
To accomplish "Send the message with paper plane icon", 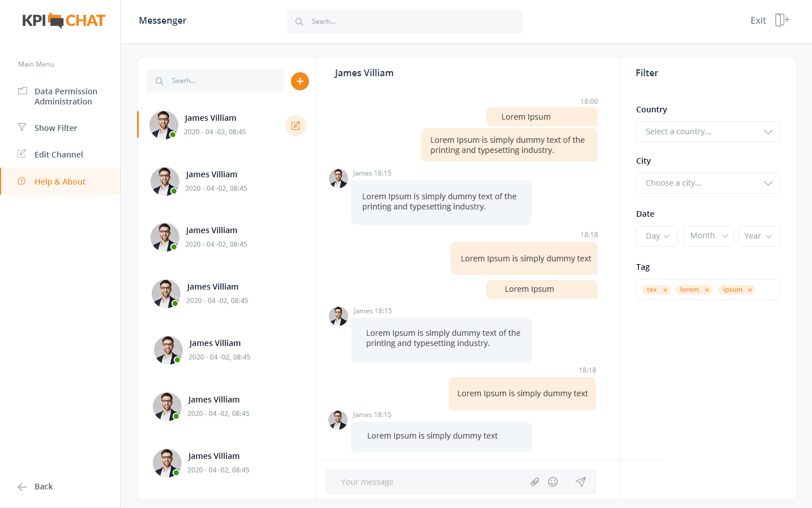I will [x=581, y=481].
